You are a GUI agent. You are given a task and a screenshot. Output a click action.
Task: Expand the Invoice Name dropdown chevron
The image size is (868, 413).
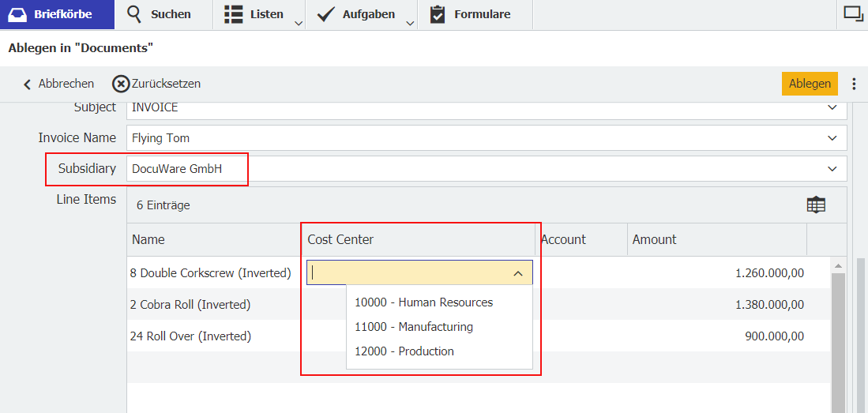click(x=832, y=138)
